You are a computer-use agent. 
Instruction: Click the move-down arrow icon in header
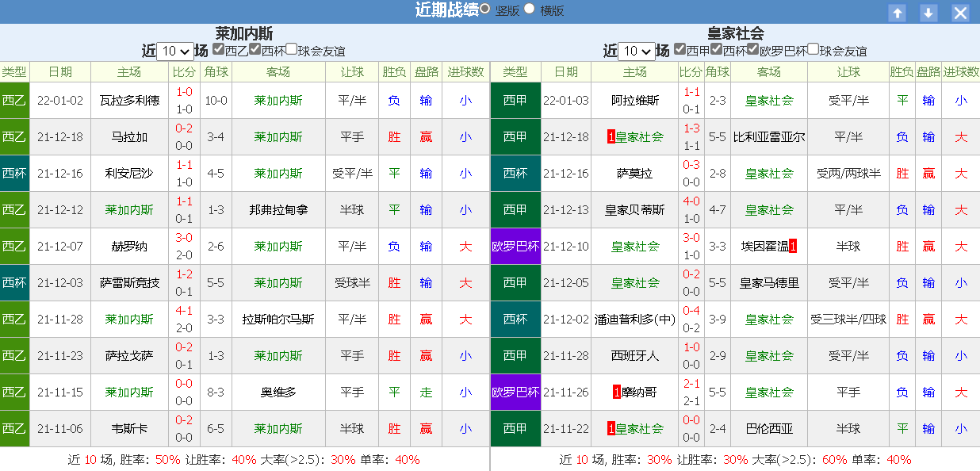tap(928, 13)
